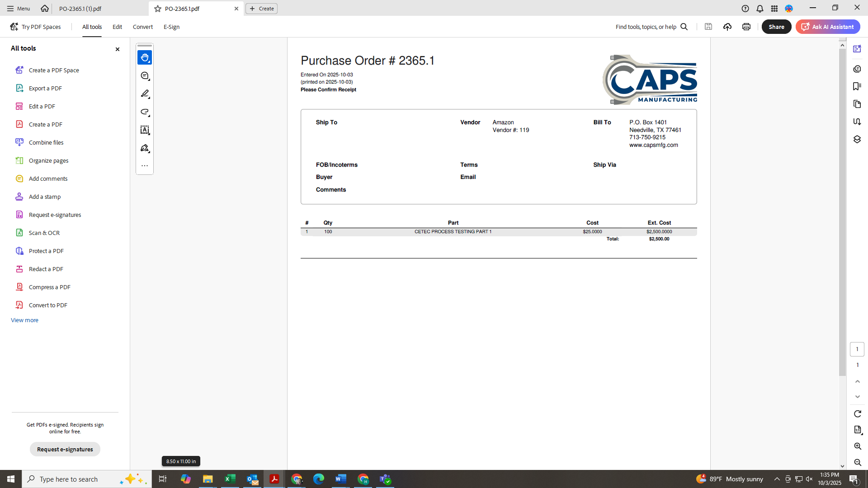This screenshot has width=868, height=488.
Task: Click the page number input box
Action: [857, 349]
